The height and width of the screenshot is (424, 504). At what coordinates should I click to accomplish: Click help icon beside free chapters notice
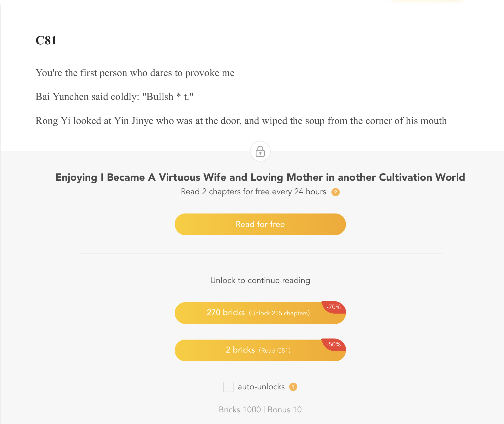point(335,192)
